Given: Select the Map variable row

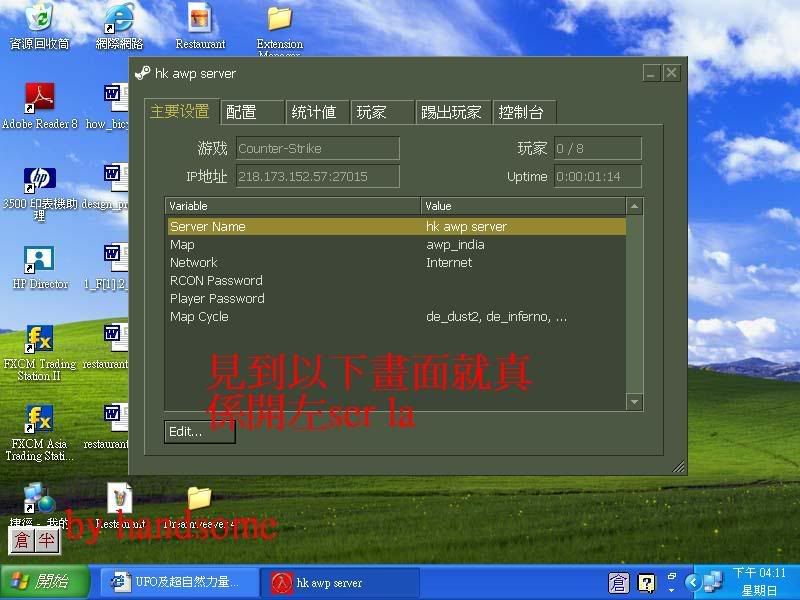Looking at the screenshot, I should coord(396,245).
